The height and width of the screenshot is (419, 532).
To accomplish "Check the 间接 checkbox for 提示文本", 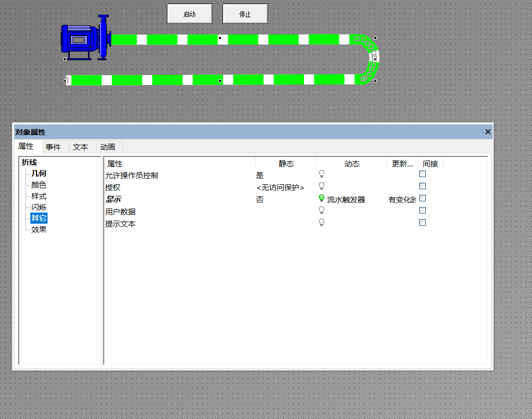I will tap(422, 222).
